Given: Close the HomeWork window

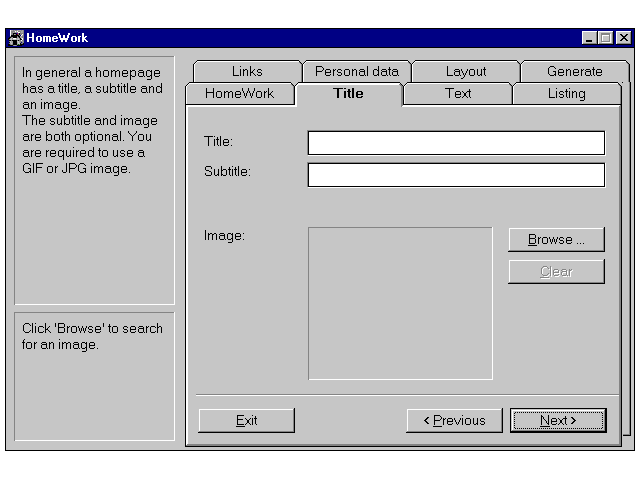Looking at the screenshot, I should point(623,38).
